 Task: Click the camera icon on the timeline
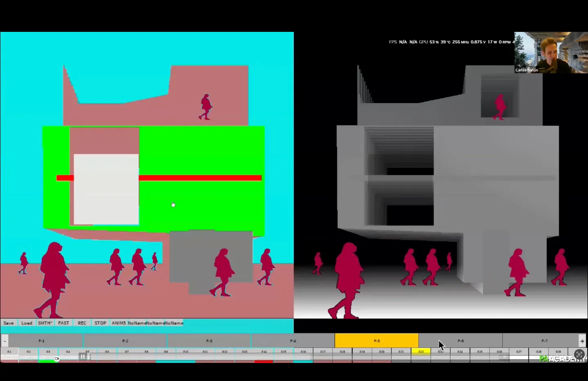[x=57, y=359]
